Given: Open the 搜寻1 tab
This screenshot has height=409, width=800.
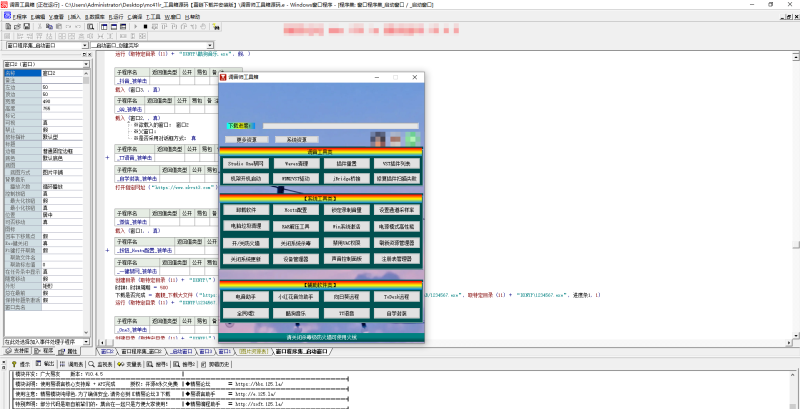Looking at the screenshot, I should point(158,364).
